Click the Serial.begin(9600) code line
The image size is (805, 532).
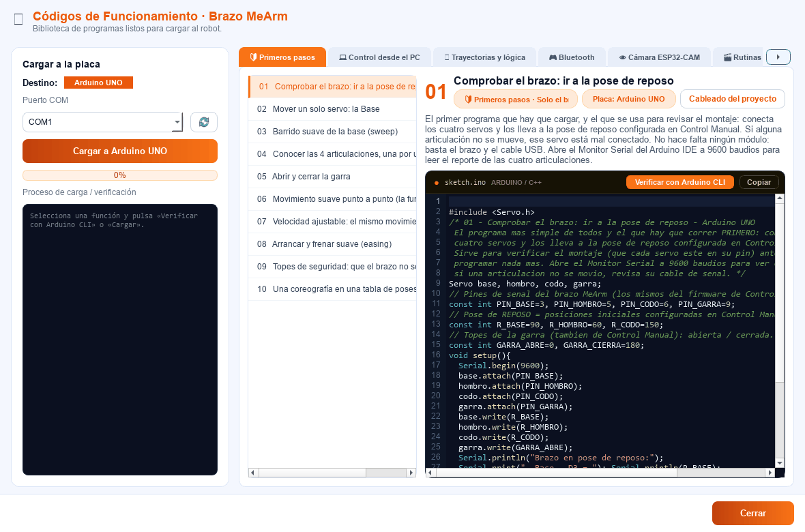pos(503,366)
